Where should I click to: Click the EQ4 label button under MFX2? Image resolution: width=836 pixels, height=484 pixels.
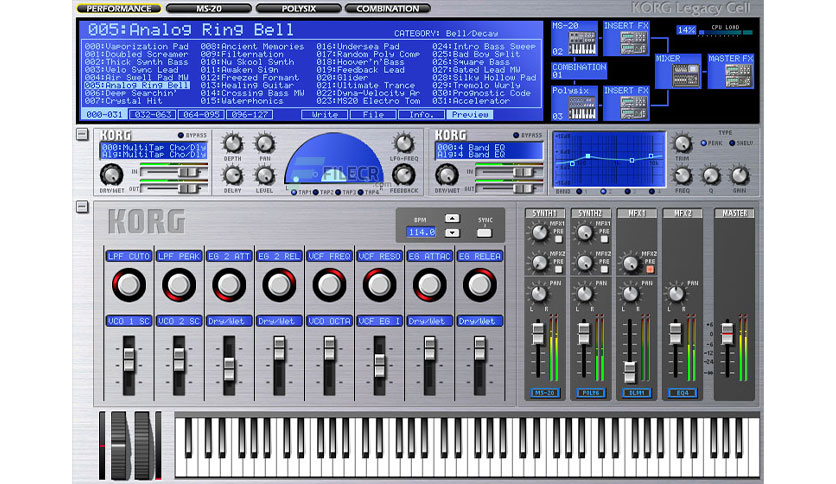click(682, 393)
